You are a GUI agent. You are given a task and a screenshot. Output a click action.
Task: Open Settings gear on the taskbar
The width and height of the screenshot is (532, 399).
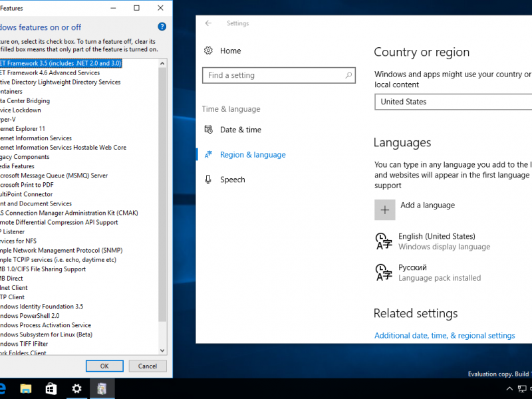pos(76,388)
